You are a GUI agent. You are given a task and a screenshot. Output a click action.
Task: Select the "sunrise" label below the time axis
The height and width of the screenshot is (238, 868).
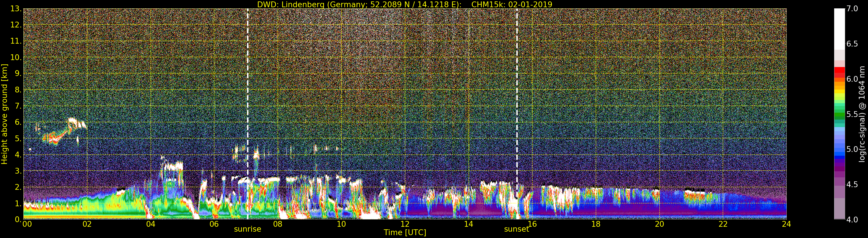[x=248, y=229]
